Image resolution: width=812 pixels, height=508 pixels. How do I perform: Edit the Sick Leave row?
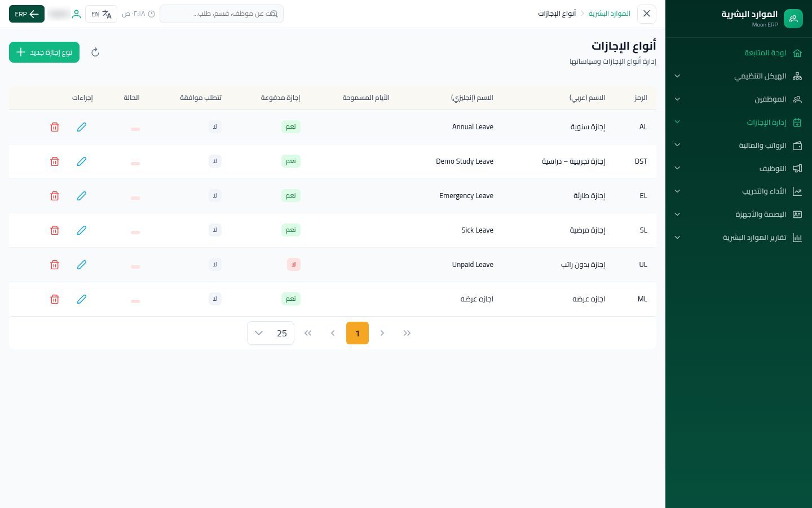point(82,230)
